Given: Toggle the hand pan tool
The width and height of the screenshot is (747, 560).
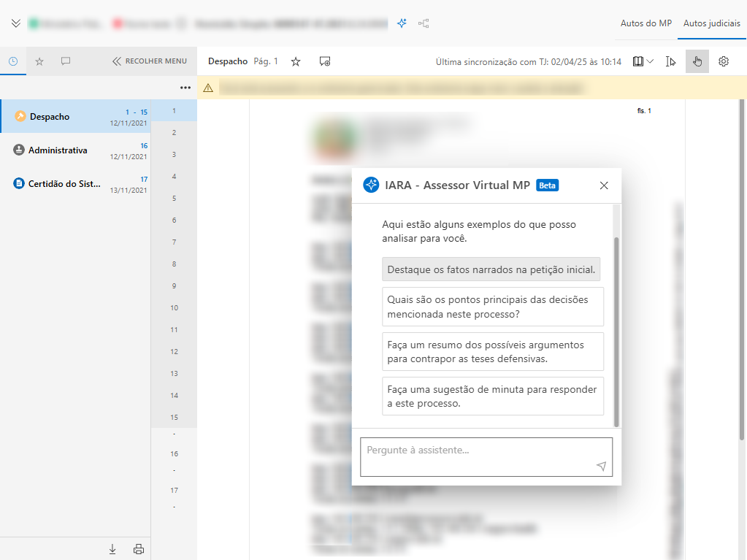Looking at the screenshot, I should 697,61.
